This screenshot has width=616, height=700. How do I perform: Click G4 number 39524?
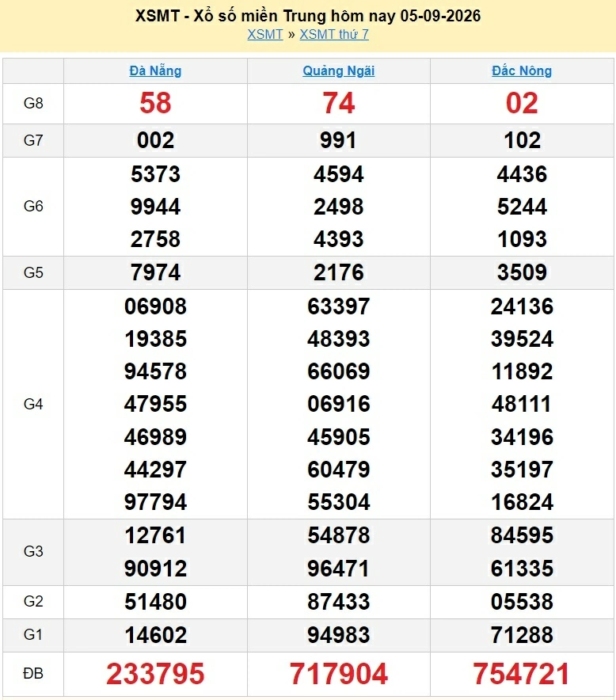(x=522, y=339)
